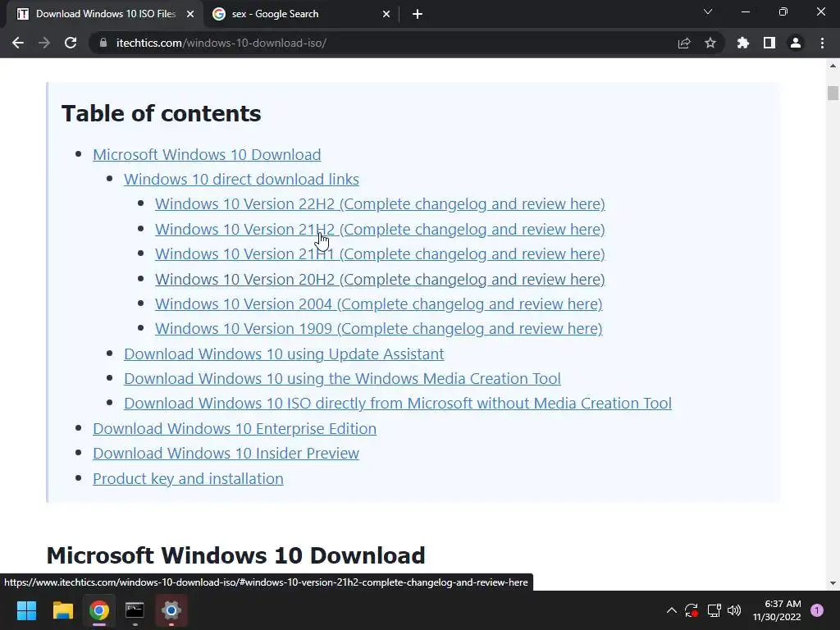Show hidden system tray icons
Screen dimensions: 840x630
pyautogui.click(x=671, y=610)
